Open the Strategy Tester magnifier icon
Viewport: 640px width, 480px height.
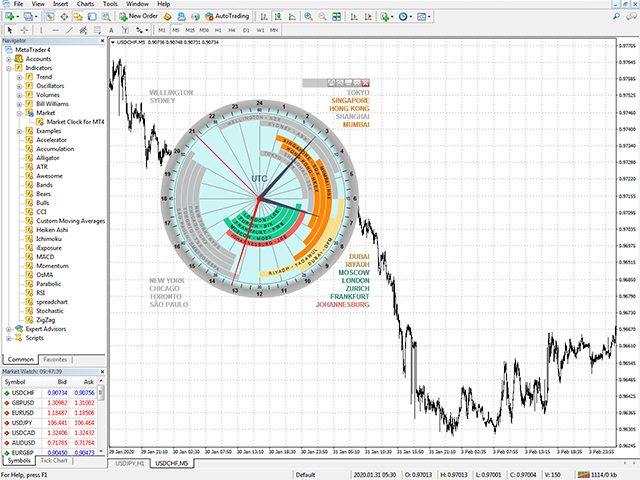(106, 16)
